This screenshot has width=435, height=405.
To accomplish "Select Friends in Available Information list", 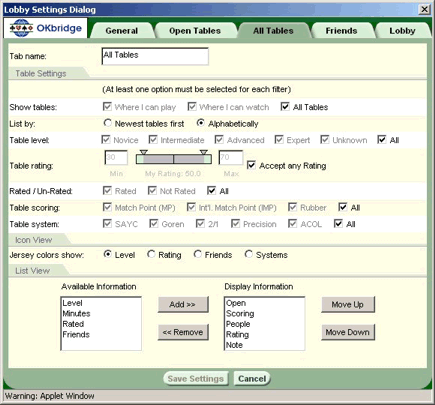I will [76, 334].
